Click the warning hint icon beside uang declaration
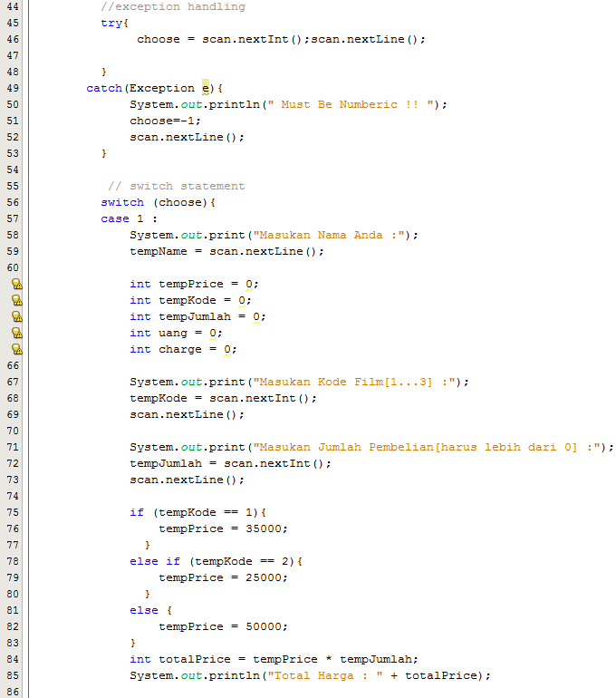The width and height of the screenshot is (616, 698). tap(17, 333)
